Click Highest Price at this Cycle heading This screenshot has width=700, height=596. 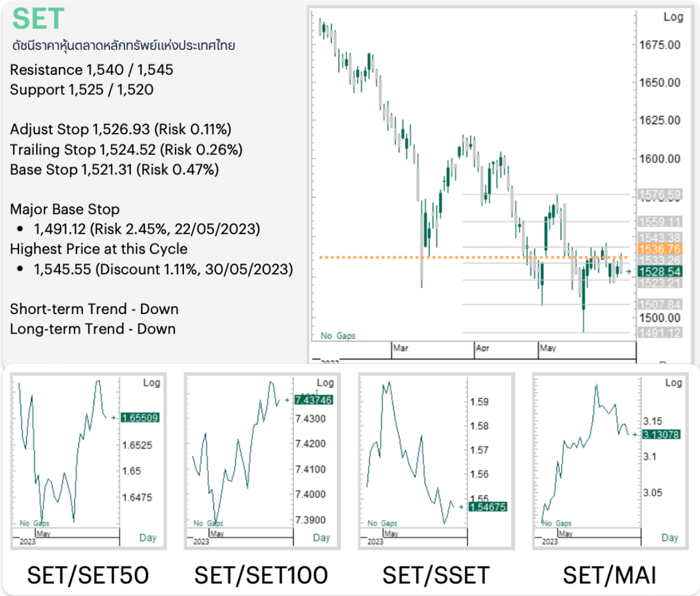point(98,249)
